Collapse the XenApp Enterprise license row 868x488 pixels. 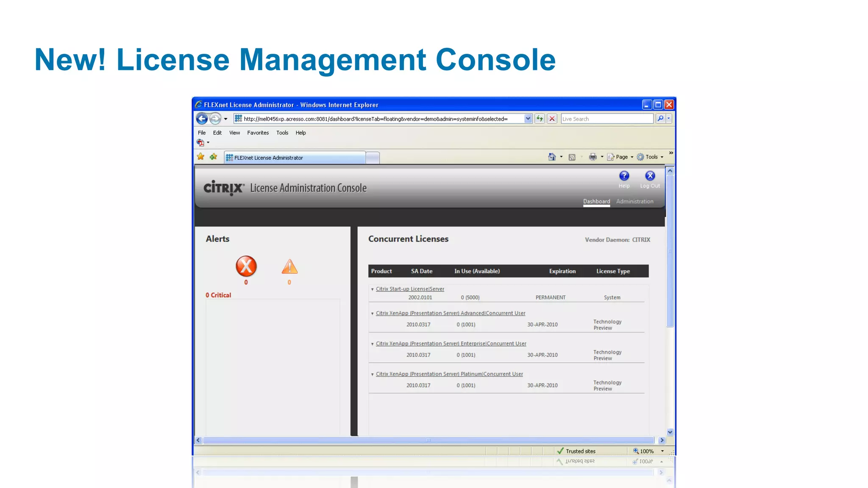[x=372, y=344]
